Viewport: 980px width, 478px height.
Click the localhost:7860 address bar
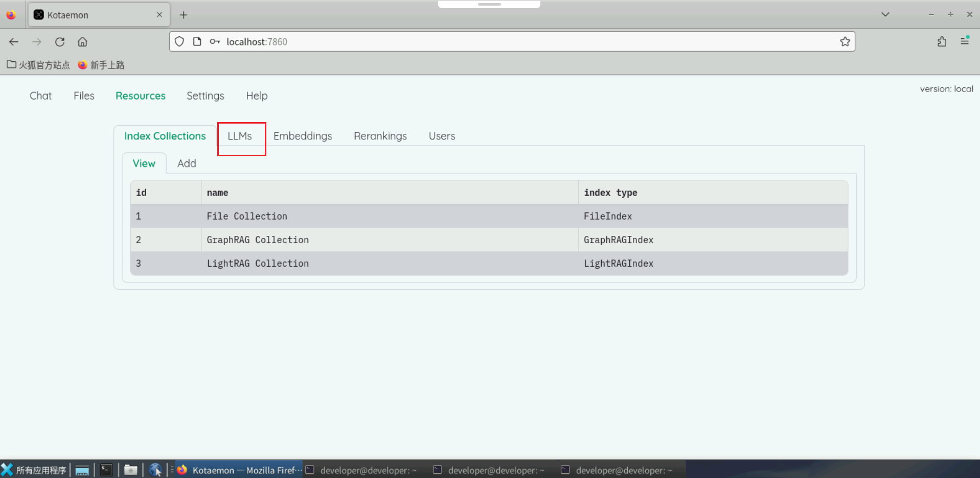tap(511, 41)
